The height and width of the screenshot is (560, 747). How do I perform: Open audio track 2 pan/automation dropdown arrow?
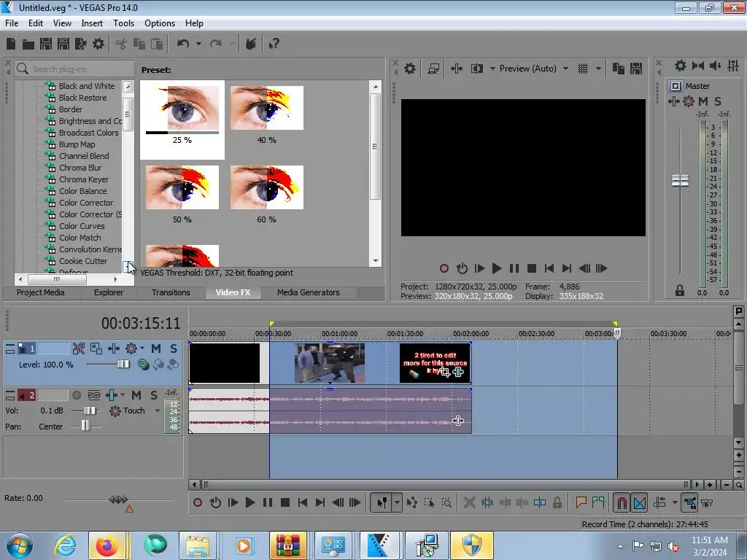coord(123,395)
